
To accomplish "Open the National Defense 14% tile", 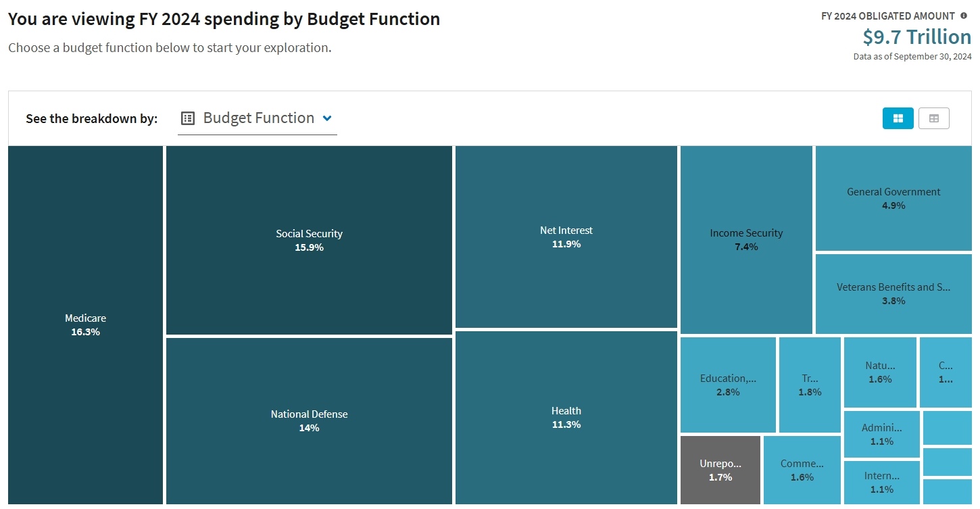I will [309, 420].
